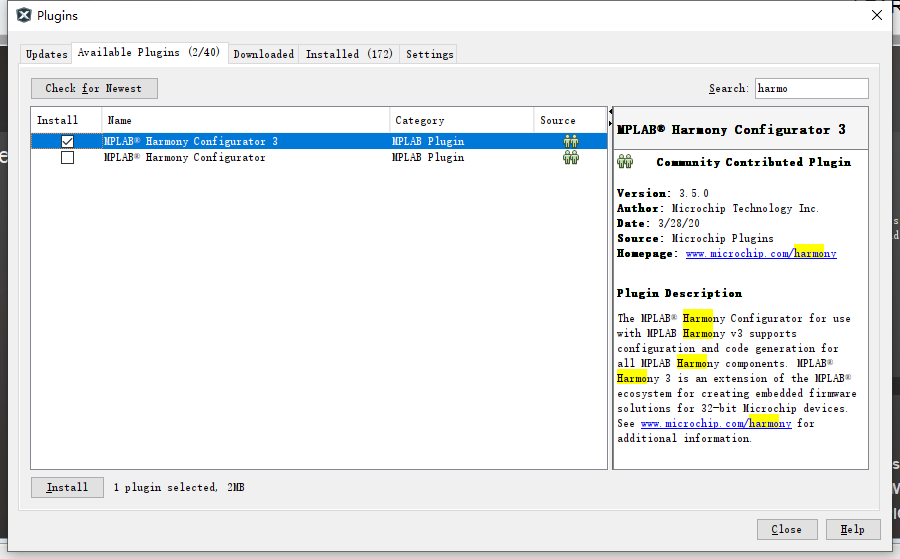900x559 pixels.
Task: Open the Downloaded tab
Action: [x=263, y=55]
